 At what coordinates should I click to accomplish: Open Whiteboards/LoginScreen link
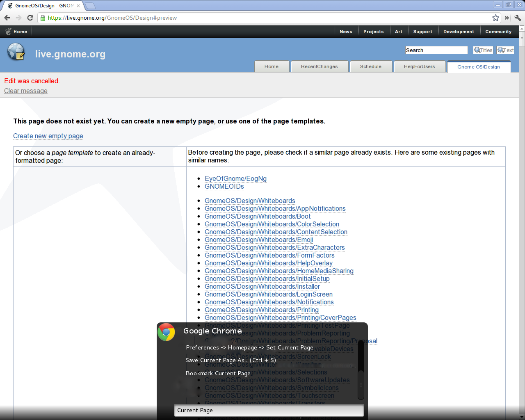tap(269, 294)
